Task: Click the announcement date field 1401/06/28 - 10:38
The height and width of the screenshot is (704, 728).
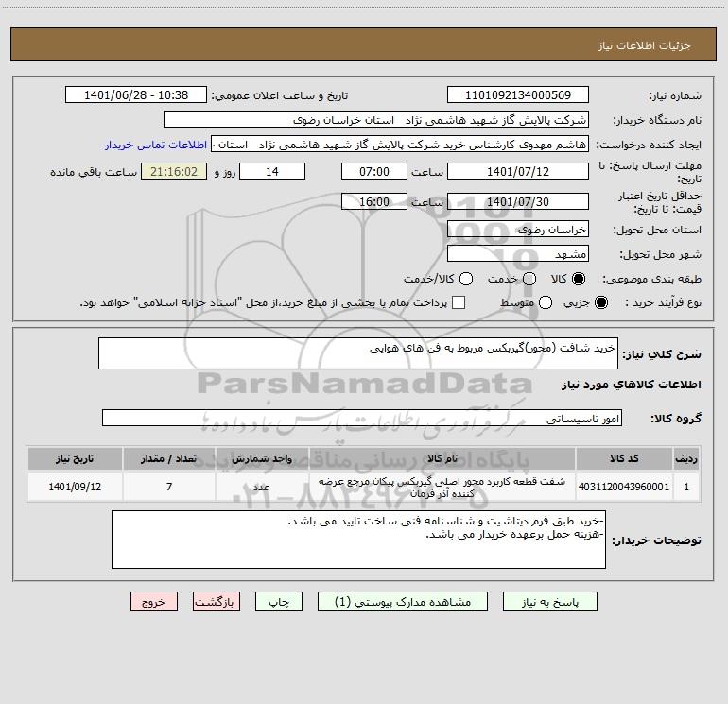Action: tap(136, 94)
